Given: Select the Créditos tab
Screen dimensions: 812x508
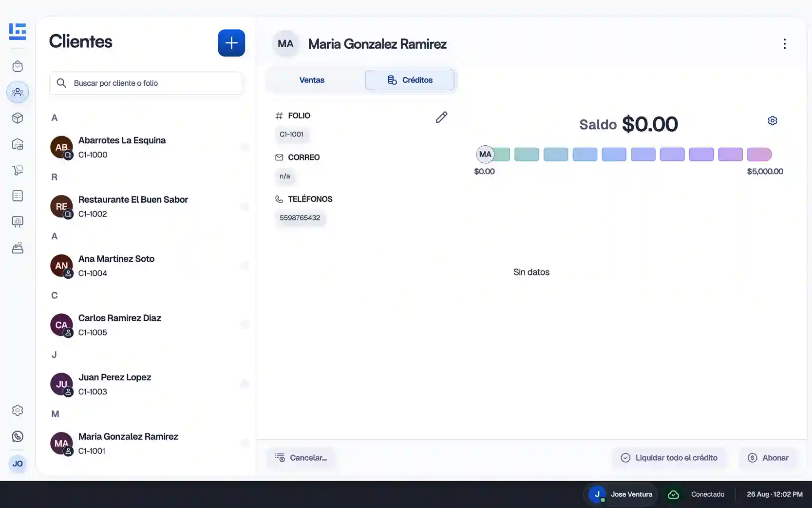Looking at the screenshot, I should coord(410,80).
